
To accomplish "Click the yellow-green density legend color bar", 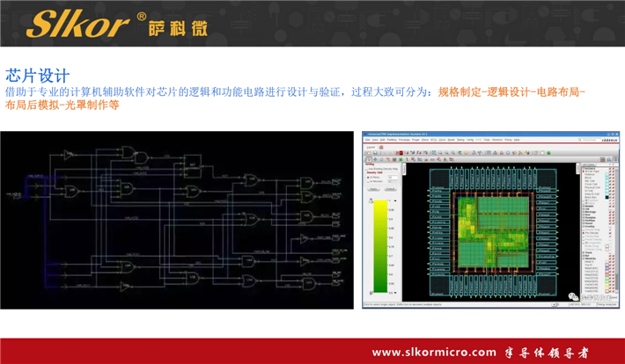I will (380, 246).
